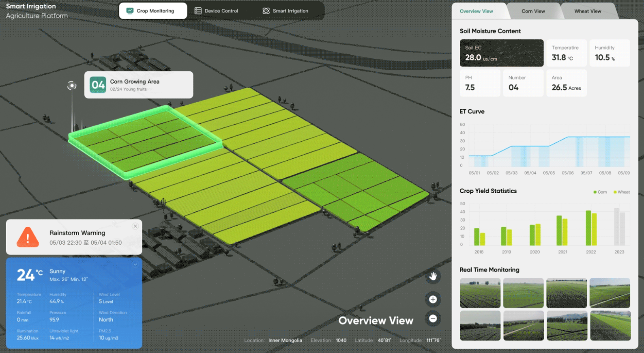Image resolution: width=644 pixels, height=353 pixels.
Task: Dismiss the Rainstorm Warning alert
Action: point(135,226)
